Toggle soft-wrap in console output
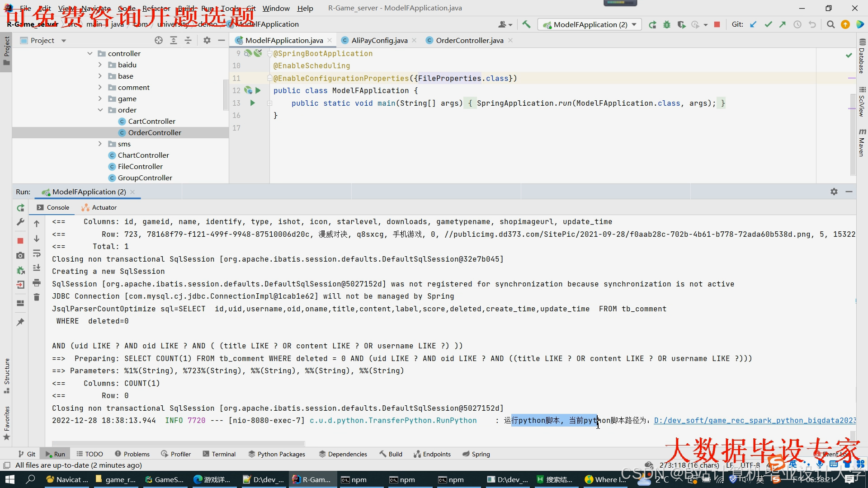Image resolution: width=868 pixels, height=488 pixels. (x=37, y=253)
